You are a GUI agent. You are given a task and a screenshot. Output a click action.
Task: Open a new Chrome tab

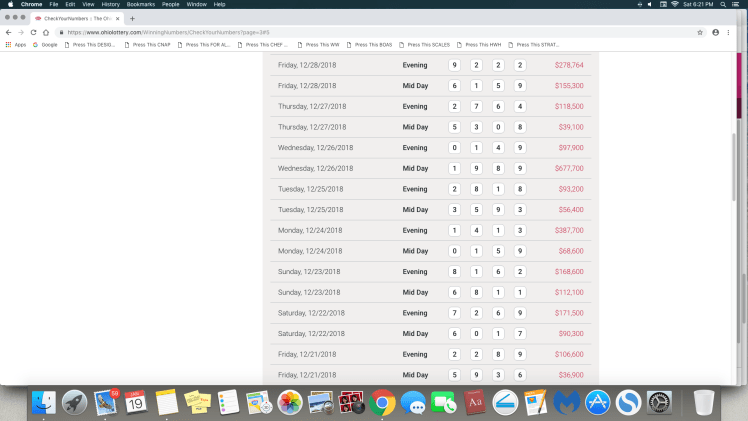tap(132, 18)
